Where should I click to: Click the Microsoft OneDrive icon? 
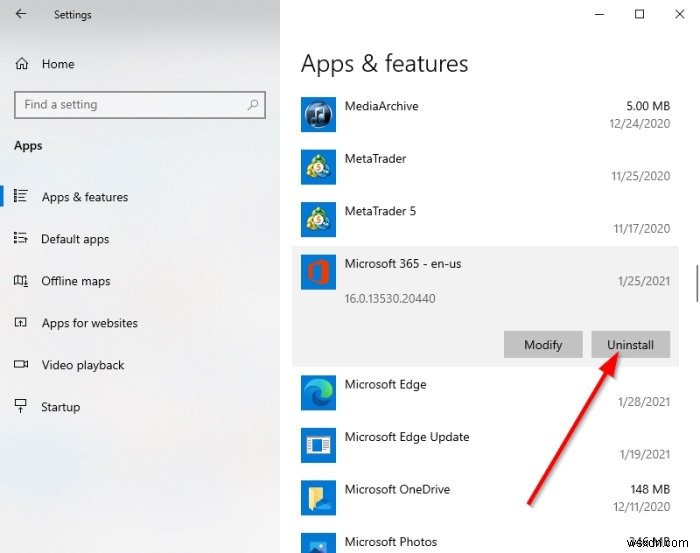coord(318,498)
